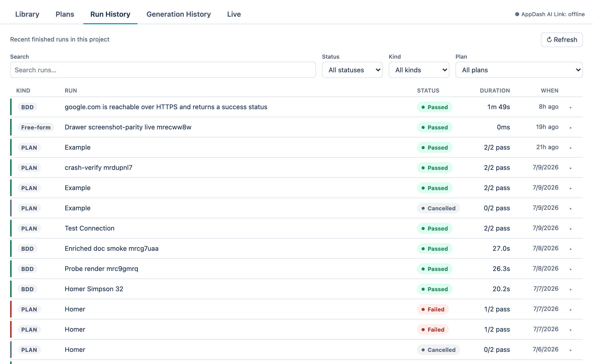Go to the Live tab
The width and height of the screenshot is (593, 364).
234,14
